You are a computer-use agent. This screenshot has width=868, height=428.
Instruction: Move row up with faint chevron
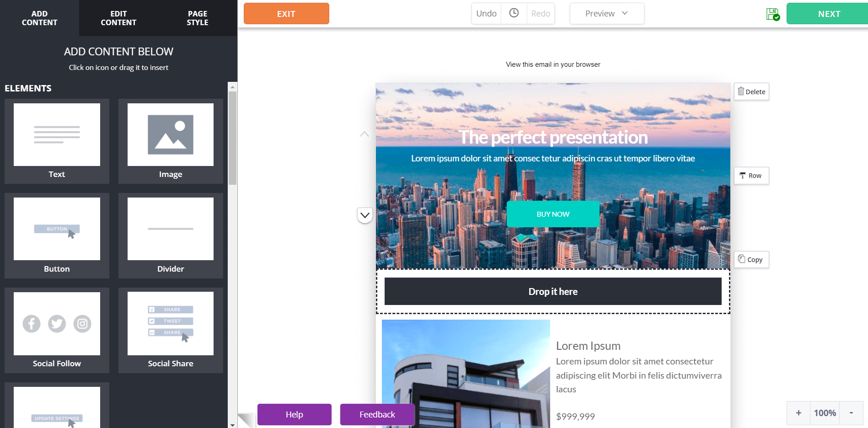(364, 134)
